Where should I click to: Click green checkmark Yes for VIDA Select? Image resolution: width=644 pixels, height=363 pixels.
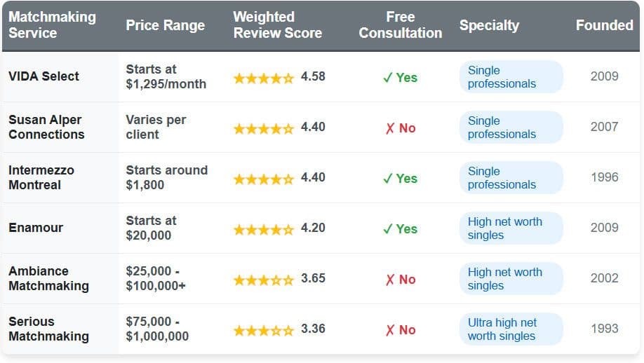tap(400, 78)
